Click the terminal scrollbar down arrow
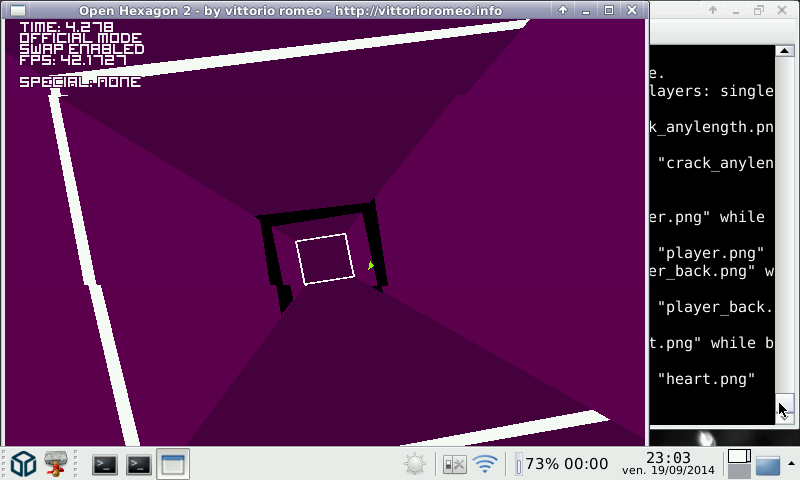This screenshot has width=800, height=480. pyautogui.click(x=785, y=409)
